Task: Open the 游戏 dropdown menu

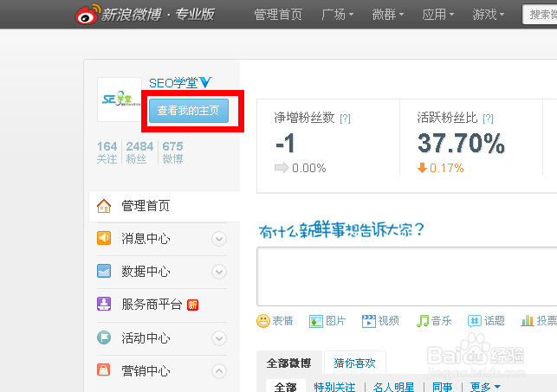Action: [489, 15]
